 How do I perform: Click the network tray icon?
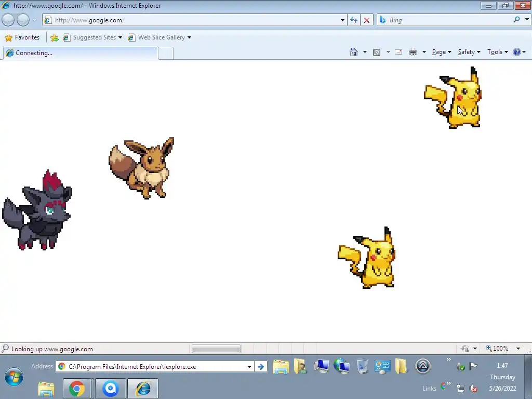[461, 388]
